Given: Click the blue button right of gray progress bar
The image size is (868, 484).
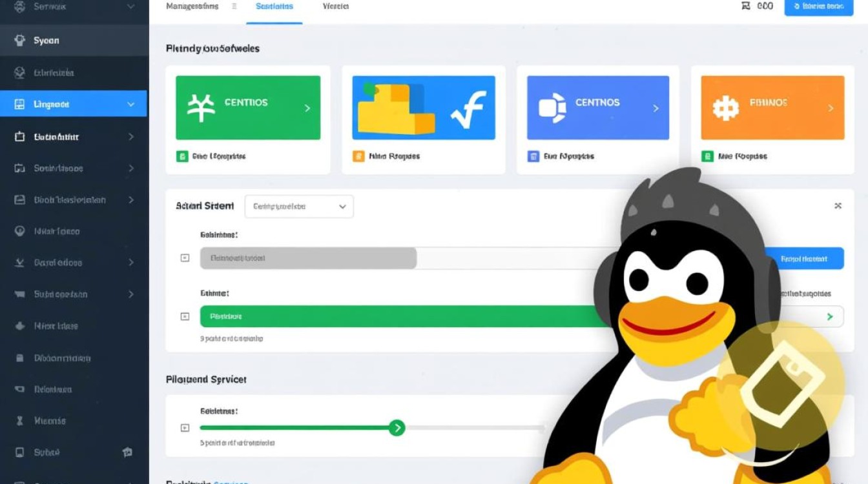Looking at the screenshot, I should tap(804, 259).
